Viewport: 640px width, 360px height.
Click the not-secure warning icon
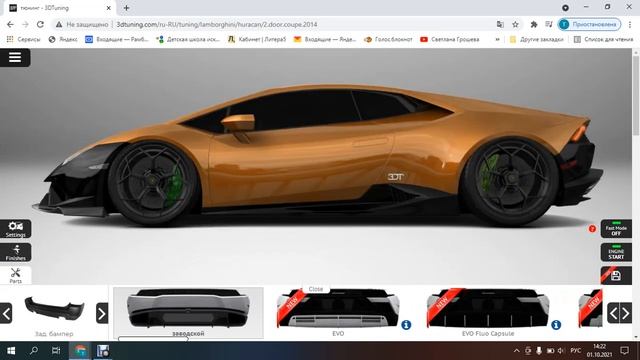point(59,24)
